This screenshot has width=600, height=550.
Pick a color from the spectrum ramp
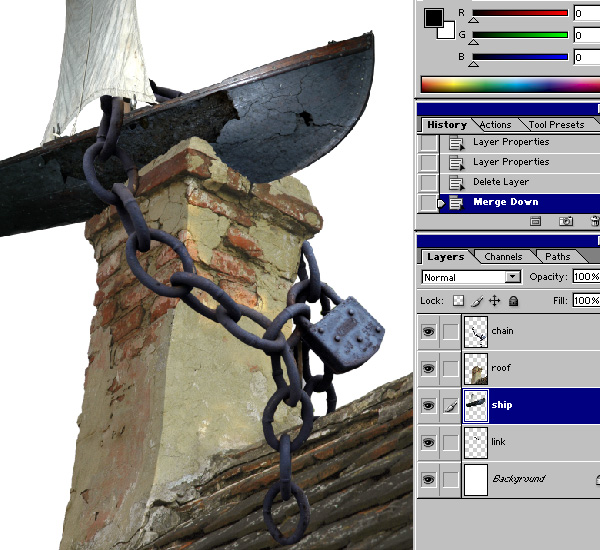click(510, 85)
